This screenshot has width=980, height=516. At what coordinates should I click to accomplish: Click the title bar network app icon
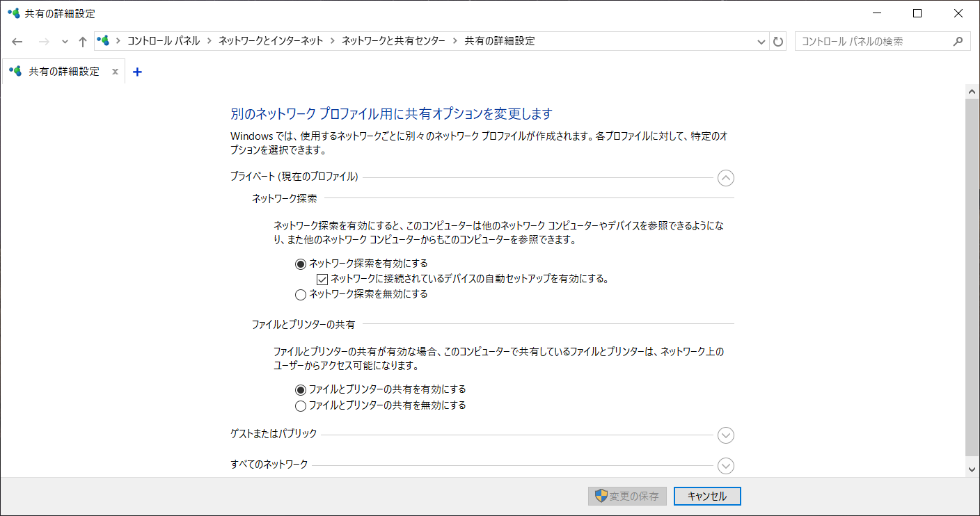pos(13,13)
